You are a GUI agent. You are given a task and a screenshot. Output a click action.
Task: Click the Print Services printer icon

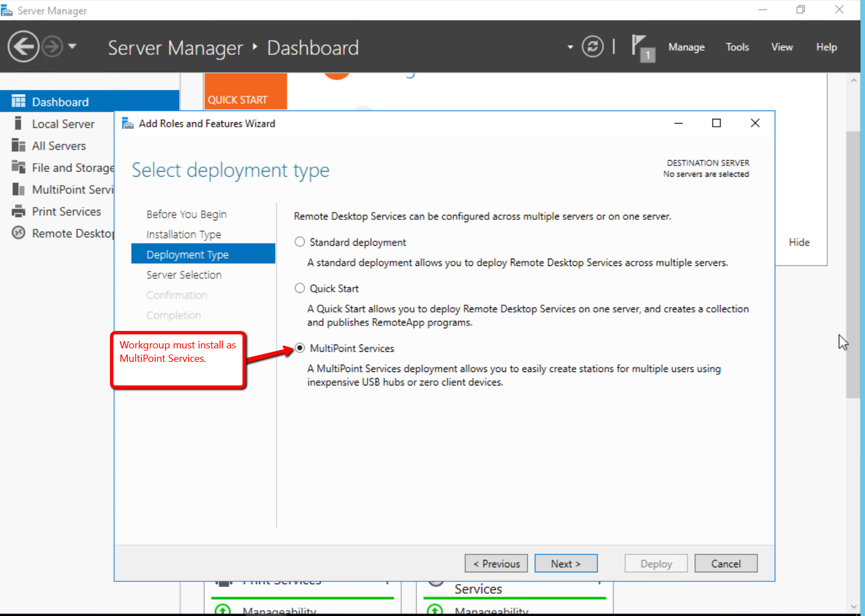pos(19,211)
